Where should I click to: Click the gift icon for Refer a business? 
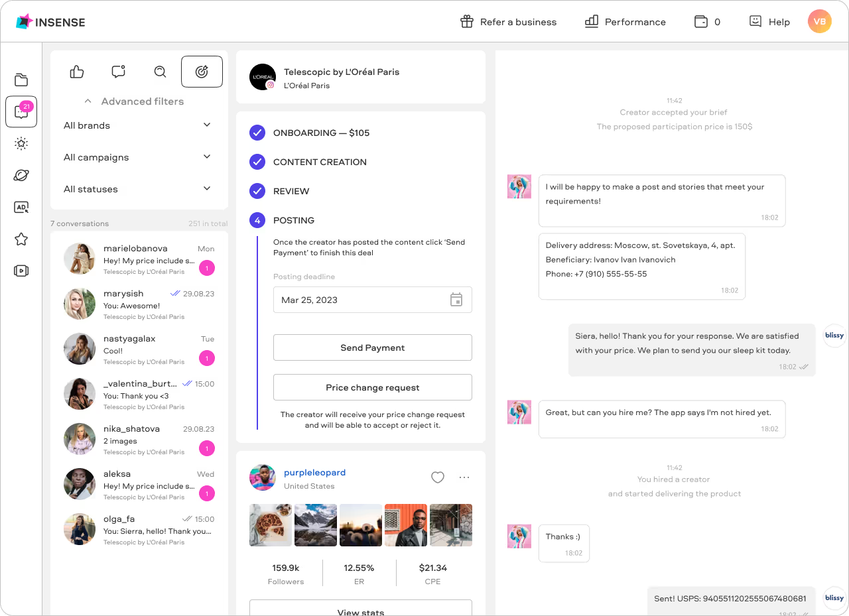point(467,22)
